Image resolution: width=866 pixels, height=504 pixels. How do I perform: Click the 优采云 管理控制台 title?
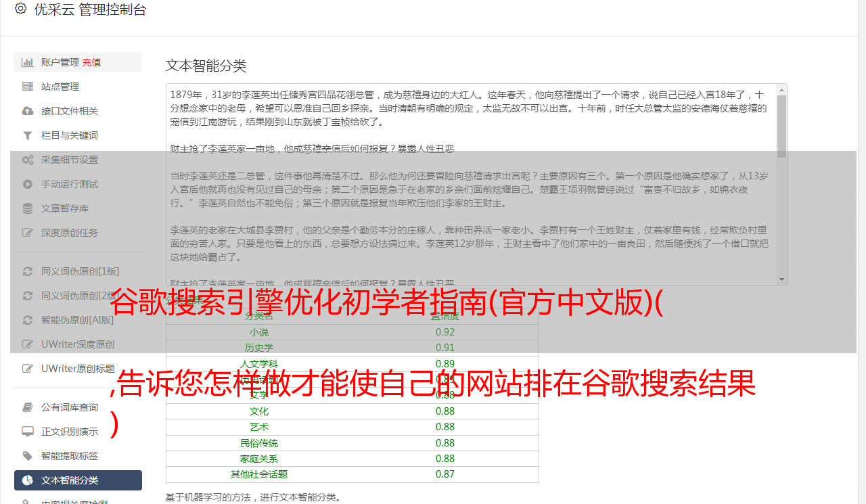(x=90, y=9)
